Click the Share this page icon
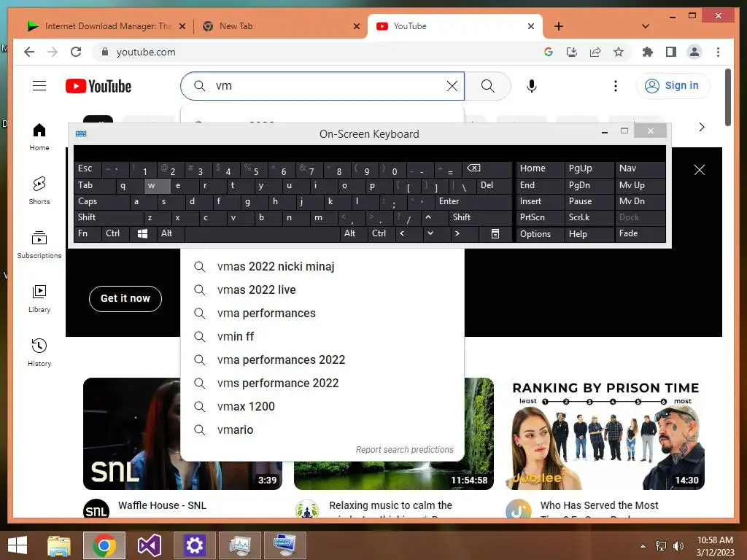 click(x=595, y=52)
